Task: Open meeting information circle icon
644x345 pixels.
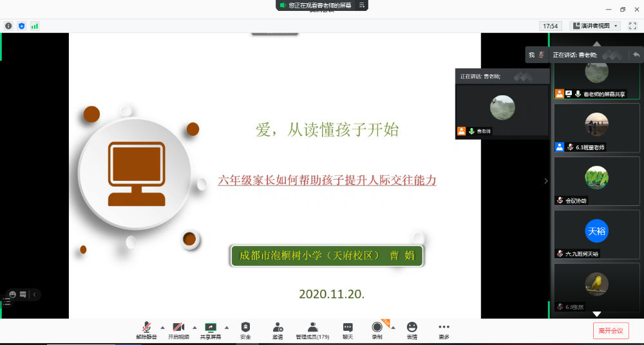Action: coord(8,26)
